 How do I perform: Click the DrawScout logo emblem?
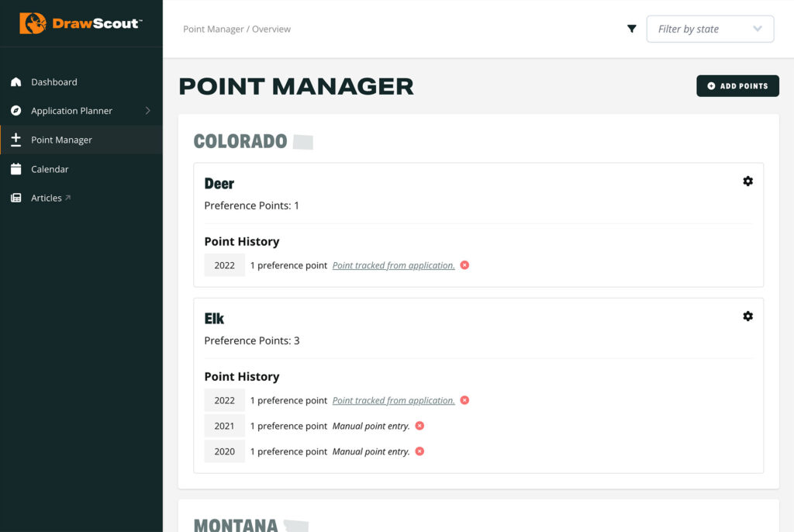coord(32,23)
